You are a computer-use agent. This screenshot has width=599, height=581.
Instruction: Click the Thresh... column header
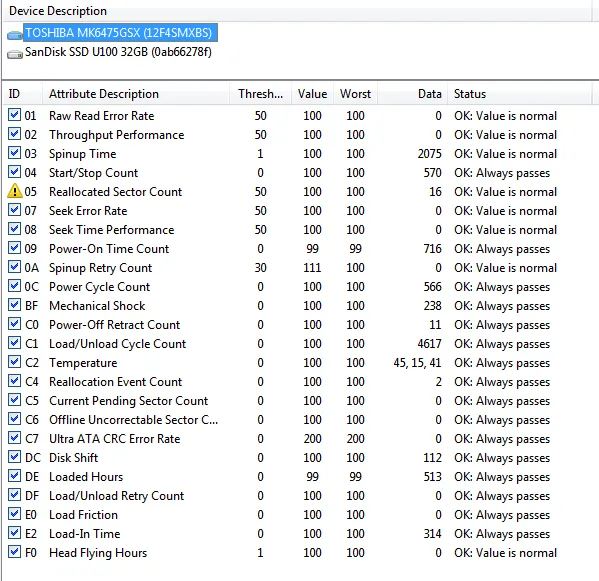[261, 94]
